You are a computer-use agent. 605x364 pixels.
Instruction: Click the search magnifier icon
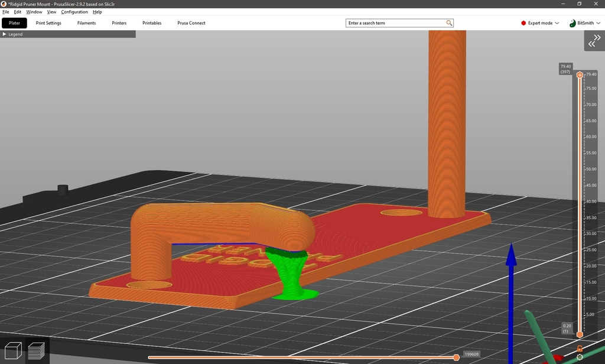click(449, 23)
